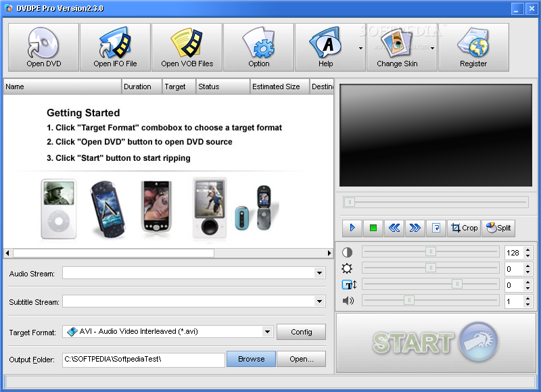Sort by the Status column header

[x=223, y=87]
